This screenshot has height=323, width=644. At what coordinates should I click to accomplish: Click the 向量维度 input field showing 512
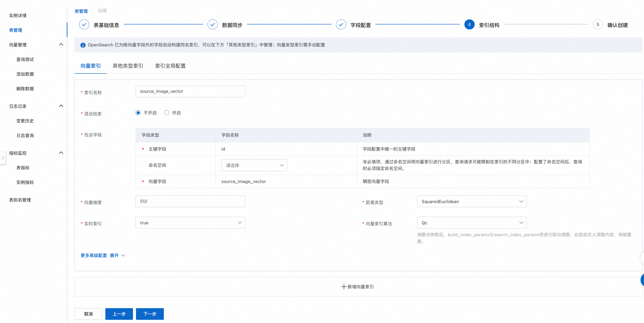pos(190,201)
